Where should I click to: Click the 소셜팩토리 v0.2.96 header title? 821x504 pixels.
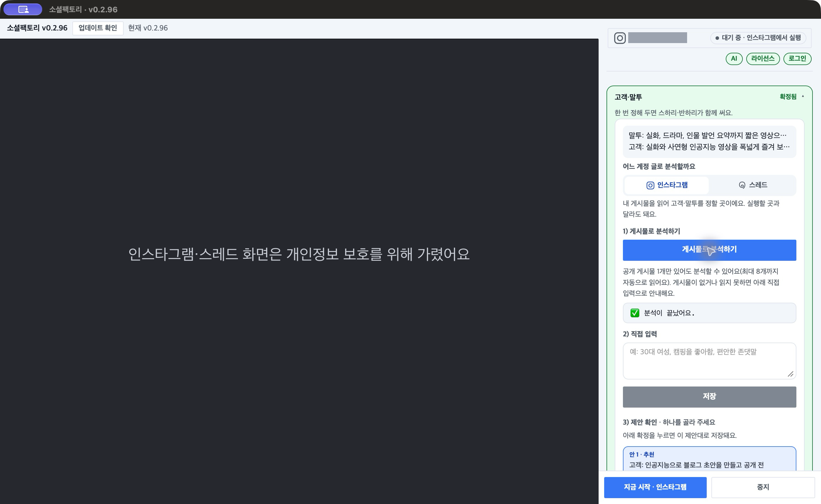[x=37, y=28]
